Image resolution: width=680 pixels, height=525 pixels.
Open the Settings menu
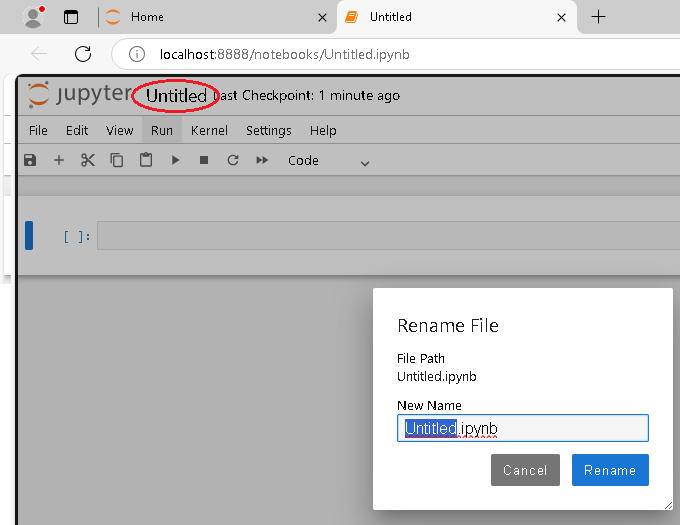(268, 130)
